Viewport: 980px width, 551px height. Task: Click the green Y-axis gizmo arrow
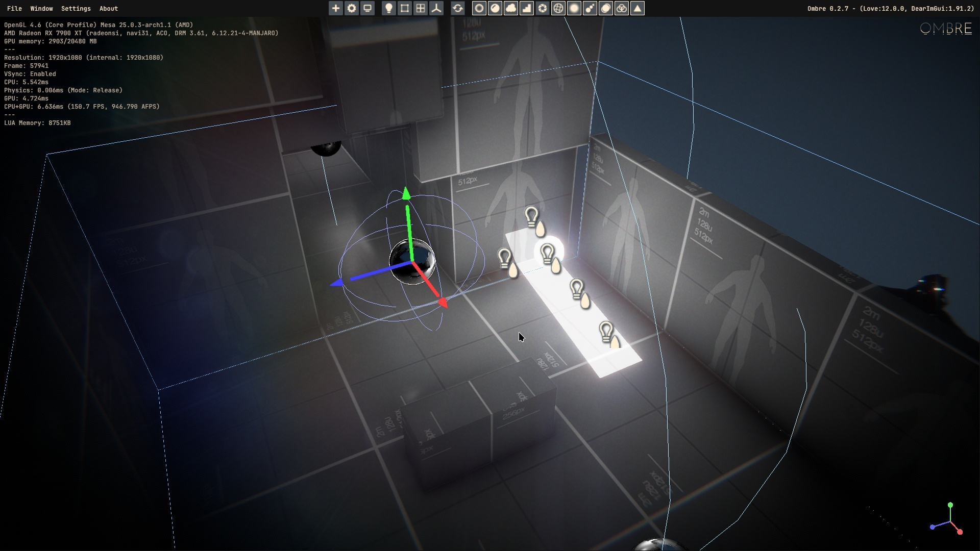(406, 194)
